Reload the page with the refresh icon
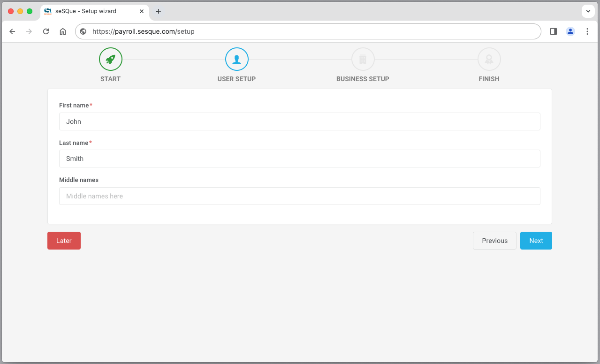This screenshot has width=600, height=364. (x=46, y=31)
